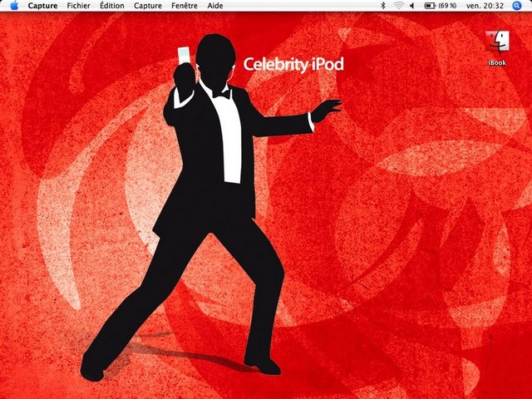Click the iBook label under drive icon
532x399 pixels.
(x=497, y=63)
